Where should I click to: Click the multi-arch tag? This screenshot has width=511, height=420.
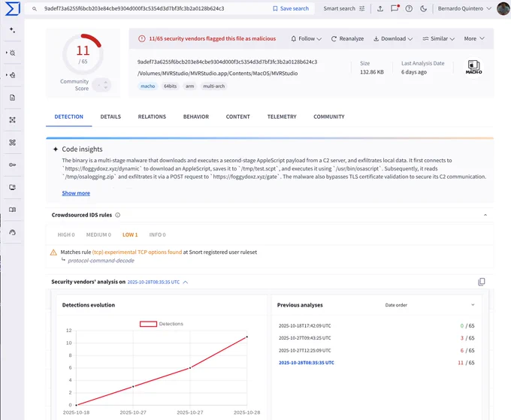pyautogui.click(x=213, y=86)
